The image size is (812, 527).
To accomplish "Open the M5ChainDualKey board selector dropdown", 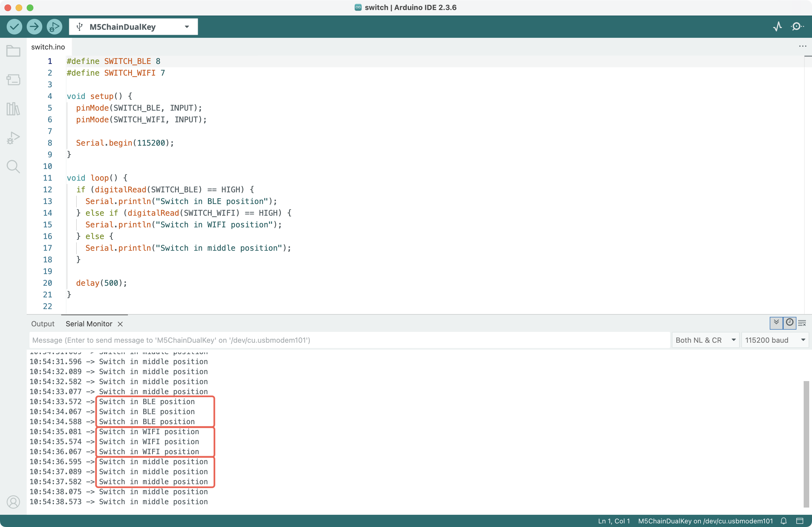I will pyautogui.click(x=133, y=27).
